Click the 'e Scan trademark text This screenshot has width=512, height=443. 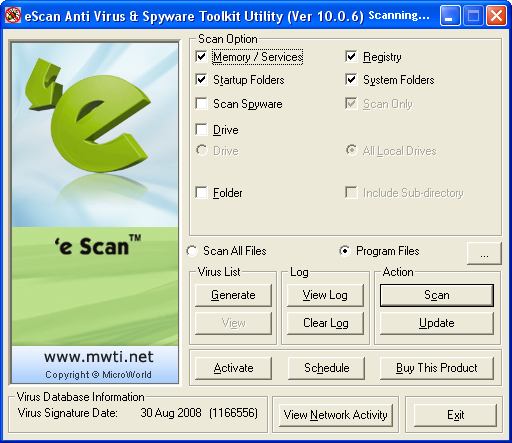98,245
